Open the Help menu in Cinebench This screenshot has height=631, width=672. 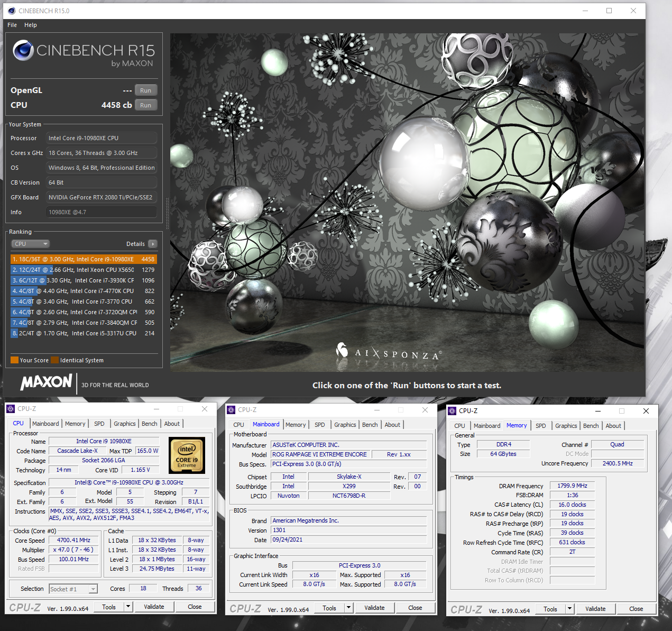(31, 25)
